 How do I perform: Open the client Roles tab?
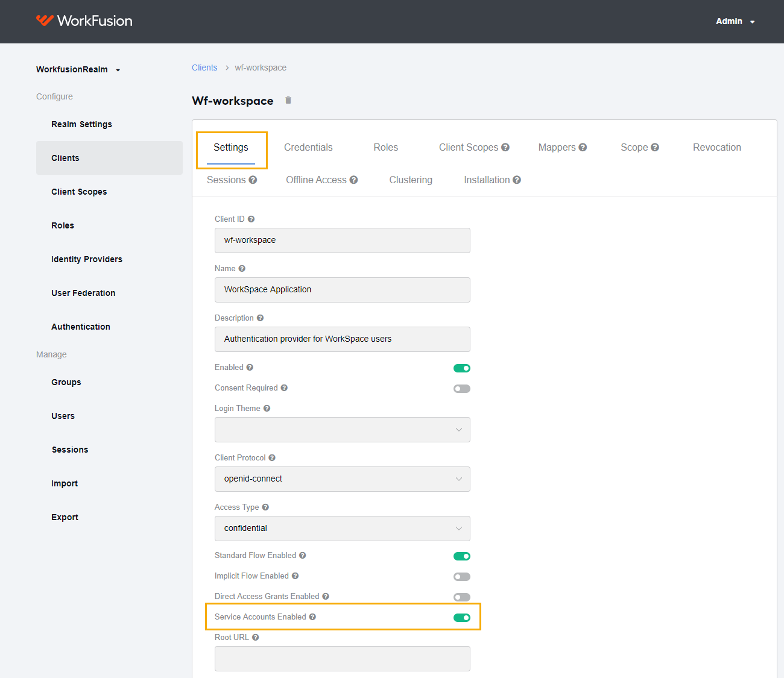click(386, 148)
